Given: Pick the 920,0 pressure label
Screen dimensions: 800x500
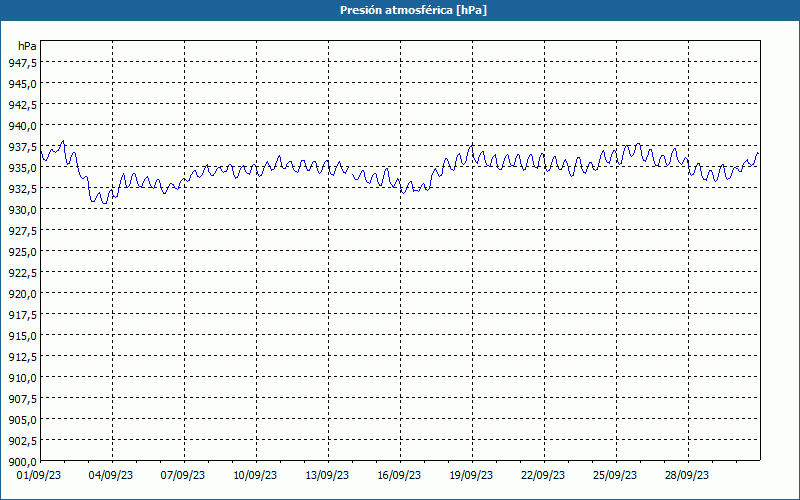Looking at the screenshot, I should [22, 293].
